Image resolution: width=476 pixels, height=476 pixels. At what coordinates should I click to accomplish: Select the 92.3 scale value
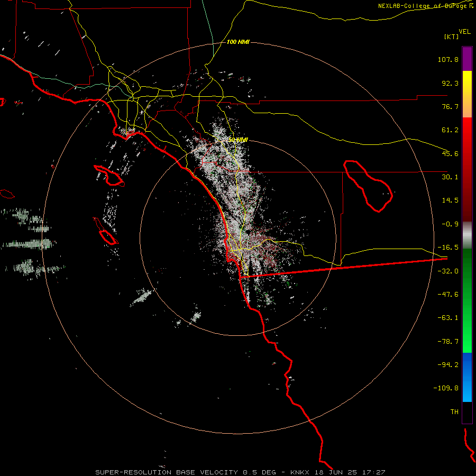(450, 83)
